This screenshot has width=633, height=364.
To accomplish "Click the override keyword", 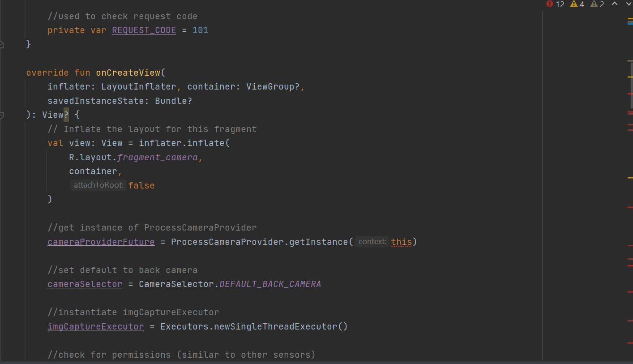I will 47,73.
